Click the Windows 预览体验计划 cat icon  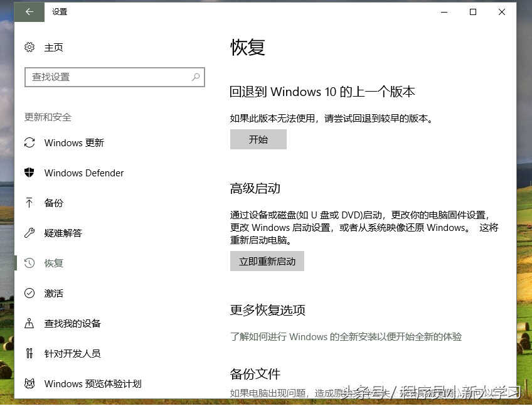pos(29,383)
